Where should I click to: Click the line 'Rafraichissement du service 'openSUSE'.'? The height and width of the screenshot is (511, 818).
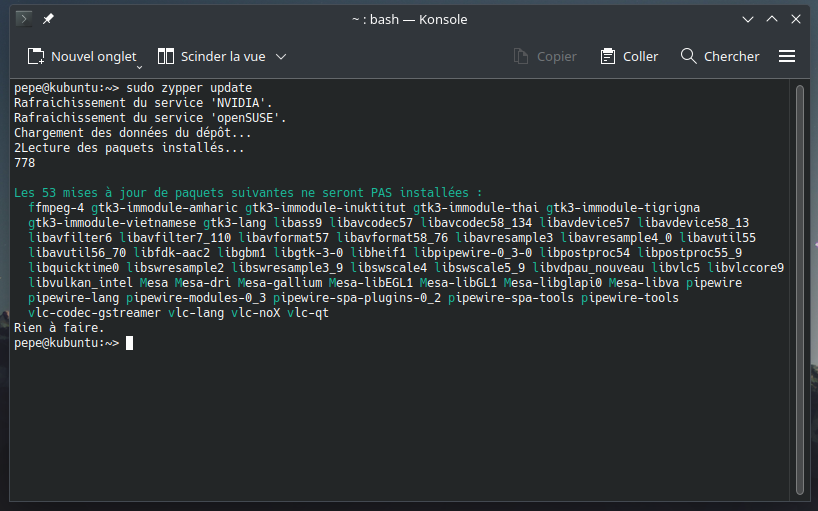pyautogui.click(x=150, y=118)
